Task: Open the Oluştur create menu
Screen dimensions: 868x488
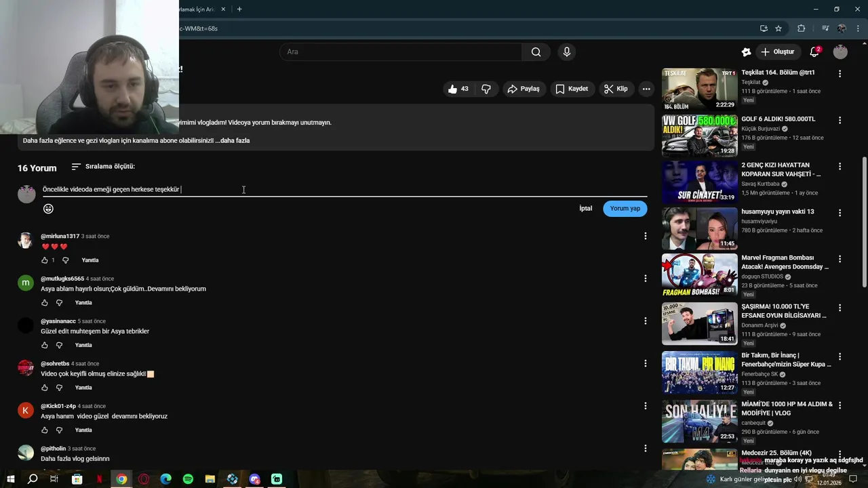Action: point(777,52)
